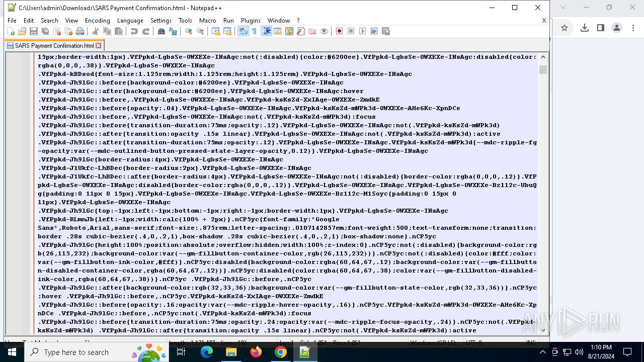
Task: Click the user-defined language icon
Action: click(278, 31)
